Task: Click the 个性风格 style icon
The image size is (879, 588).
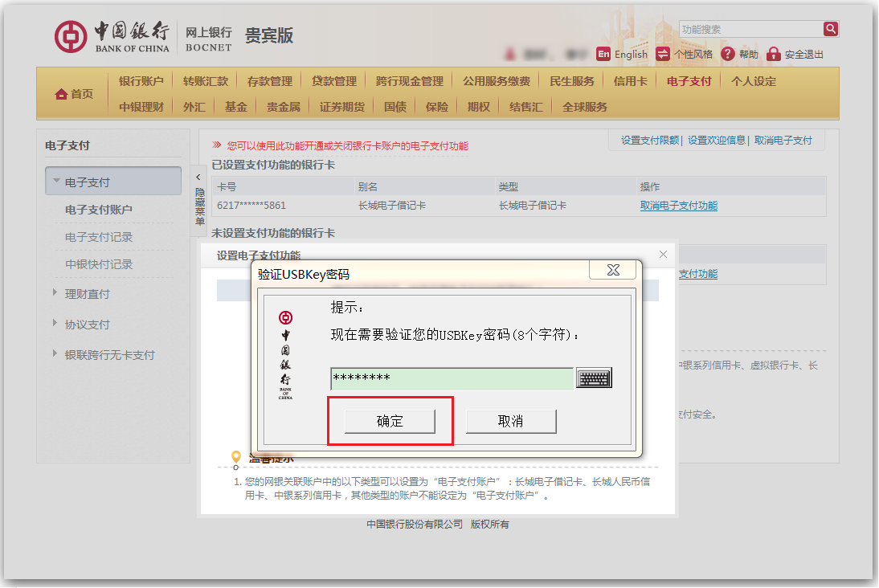Action: 663,54
